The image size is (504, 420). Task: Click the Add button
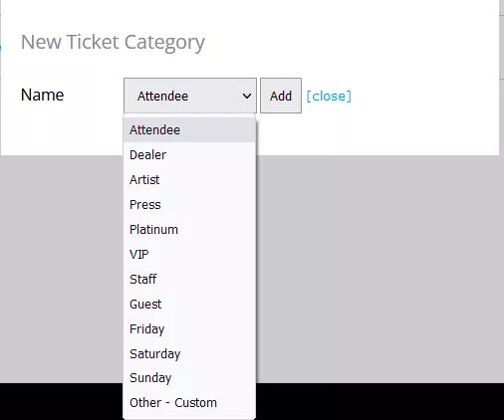coord(281,96)
